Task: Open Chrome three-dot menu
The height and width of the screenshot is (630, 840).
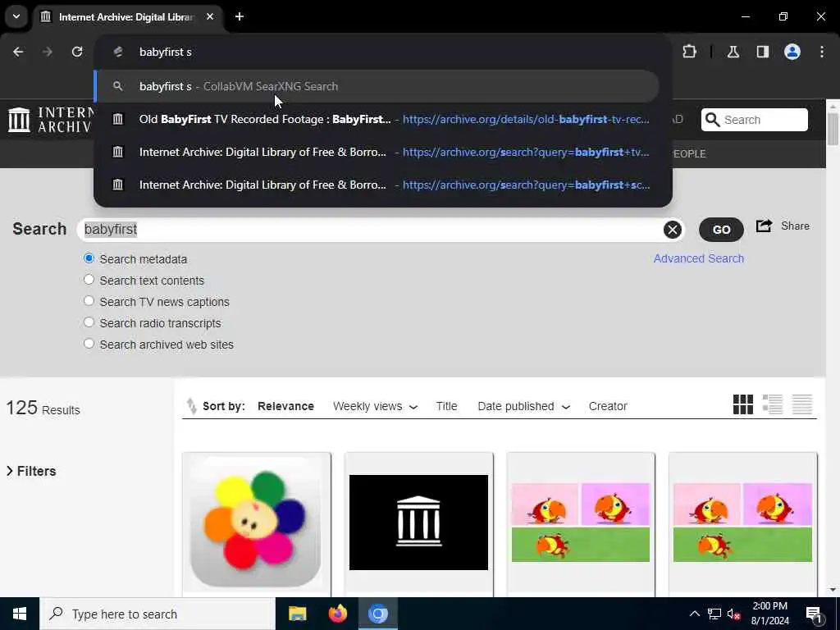Action: [x=822, y=52]
